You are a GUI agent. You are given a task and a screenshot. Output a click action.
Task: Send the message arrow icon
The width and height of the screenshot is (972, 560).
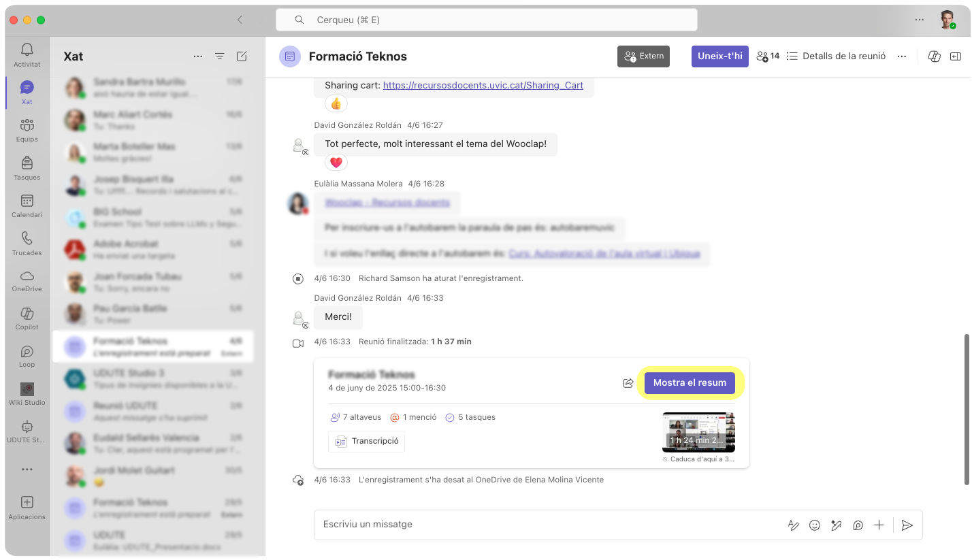pos(907,525)
